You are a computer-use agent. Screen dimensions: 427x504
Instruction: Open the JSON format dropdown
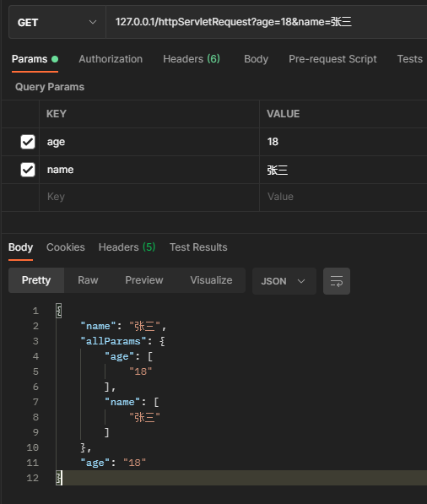click(x=284, y=281)
